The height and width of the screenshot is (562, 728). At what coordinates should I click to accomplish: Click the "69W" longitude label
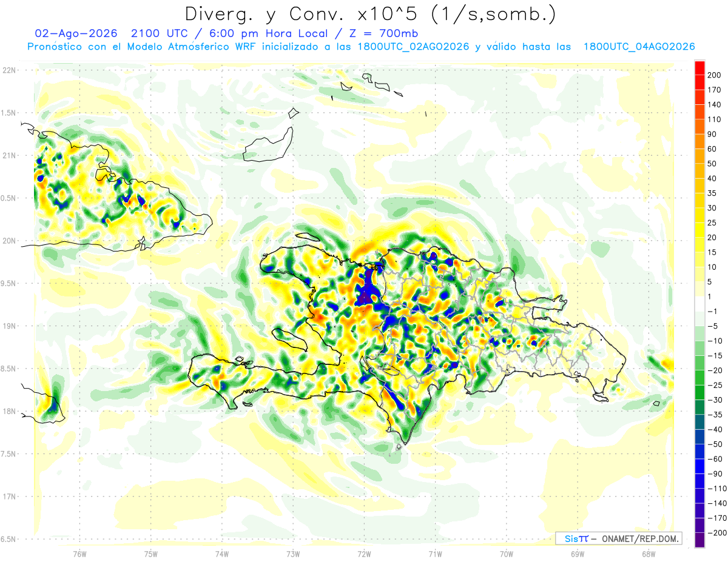point(578,554)
